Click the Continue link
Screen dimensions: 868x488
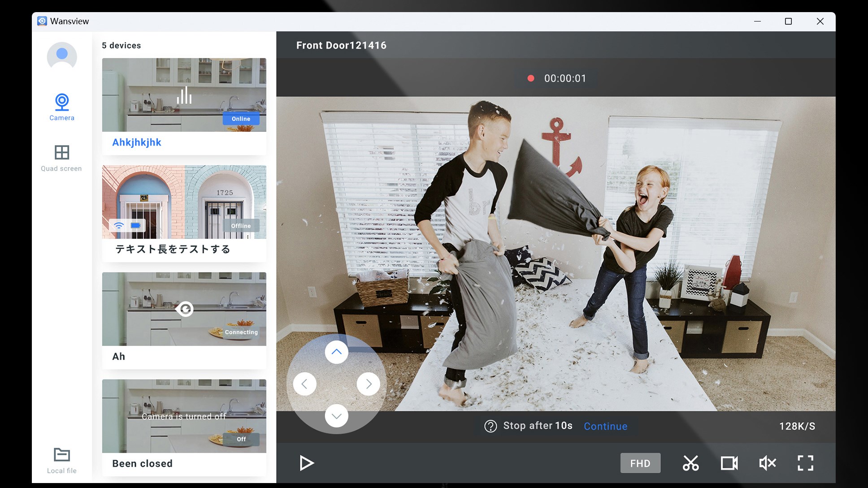[x=605, y=426]
